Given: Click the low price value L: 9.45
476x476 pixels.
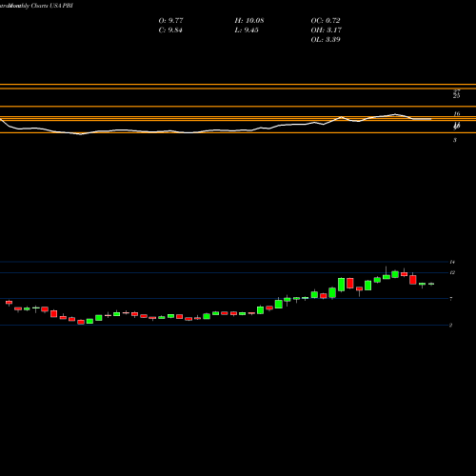Looking at the screenshot, I should [x=247, y=30].
